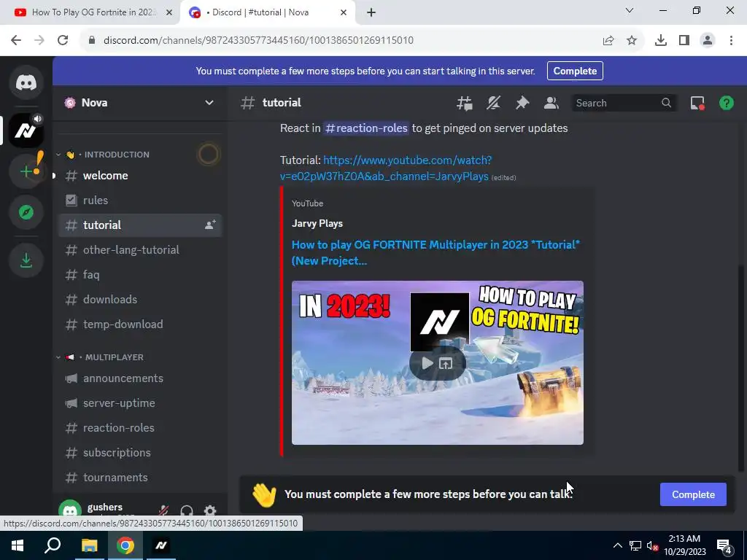Select the Nova server icon in sidebar
747x560 pixels.
click(26, 131)
